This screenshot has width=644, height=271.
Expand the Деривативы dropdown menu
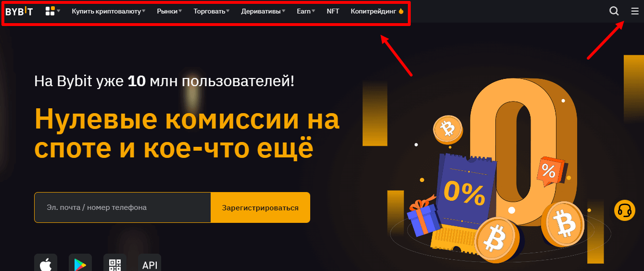click(x=263, y=11)
